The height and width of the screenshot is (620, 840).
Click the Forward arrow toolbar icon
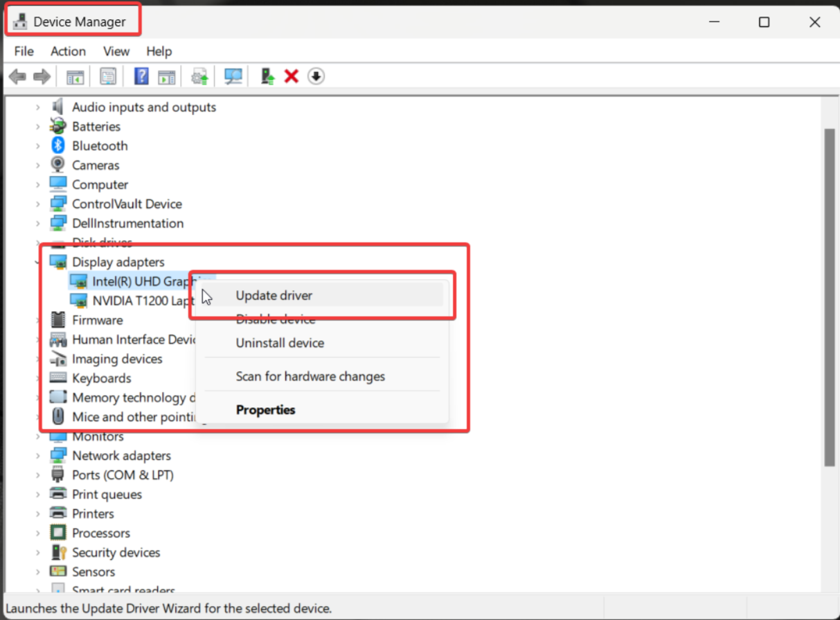pyautogui.click(x=42, y=76)
